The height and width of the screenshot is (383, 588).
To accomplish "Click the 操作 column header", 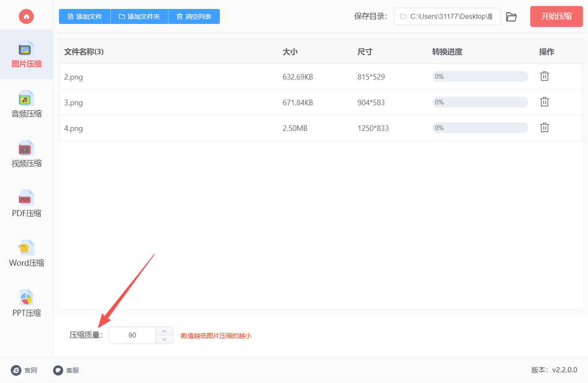I will click(547, 52).
